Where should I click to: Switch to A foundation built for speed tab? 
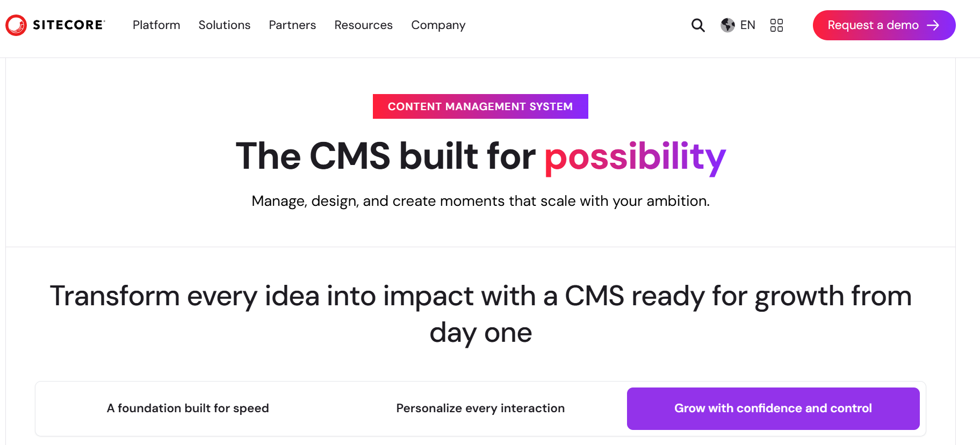click(x=188, y=408)
